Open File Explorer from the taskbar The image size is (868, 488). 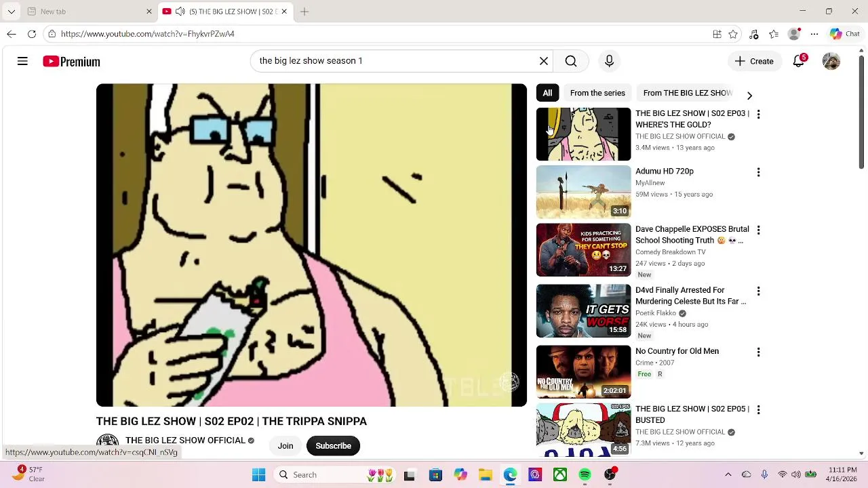(x=485, y=475)
